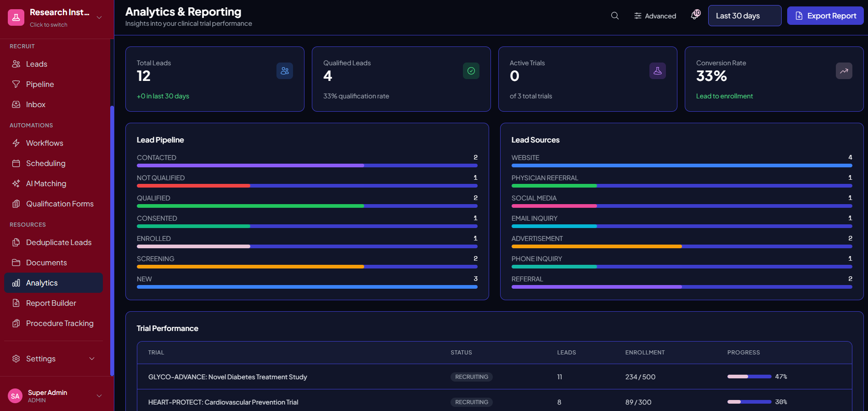Click +0 in last 30 days text
The height and width of the screenshot is (411, 868).
pos(163,96)
